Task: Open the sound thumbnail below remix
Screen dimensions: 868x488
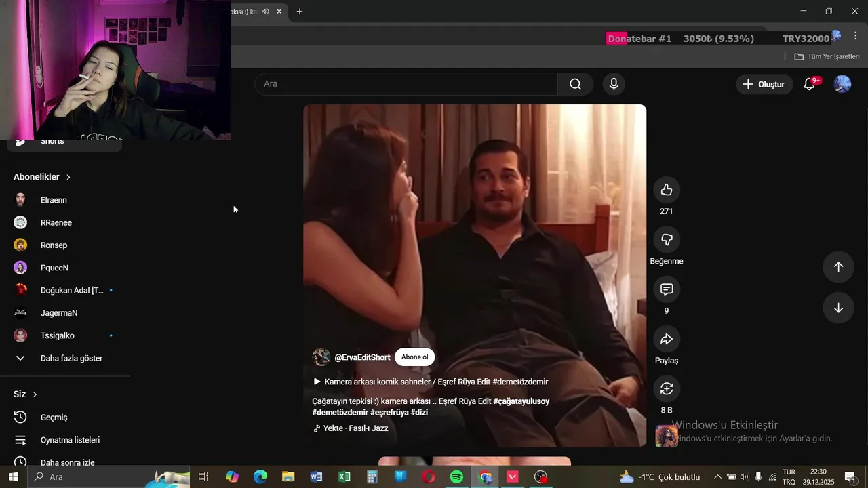Action: pos(667,436)
